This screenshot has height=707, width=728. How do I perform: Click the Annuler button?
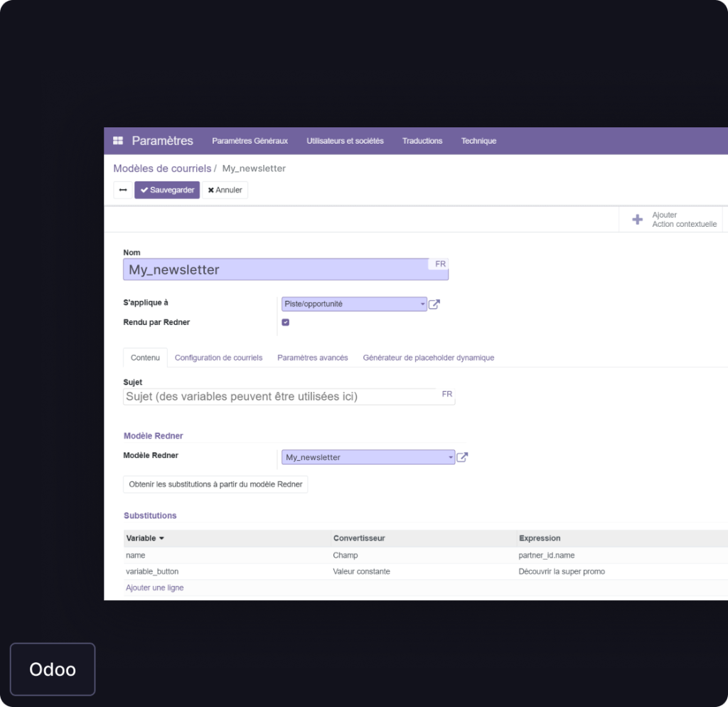pos(225,191)
